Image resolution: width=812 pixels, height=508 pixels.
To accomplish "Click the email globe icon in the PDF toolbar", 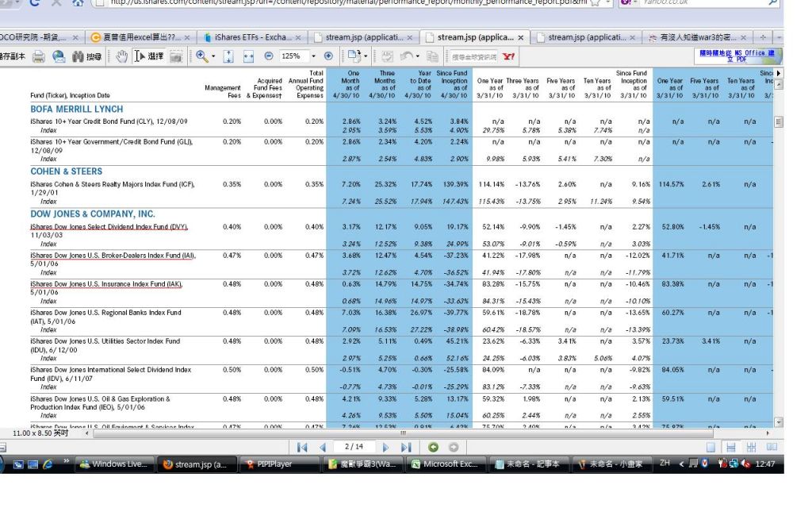I will pos(59,56).
